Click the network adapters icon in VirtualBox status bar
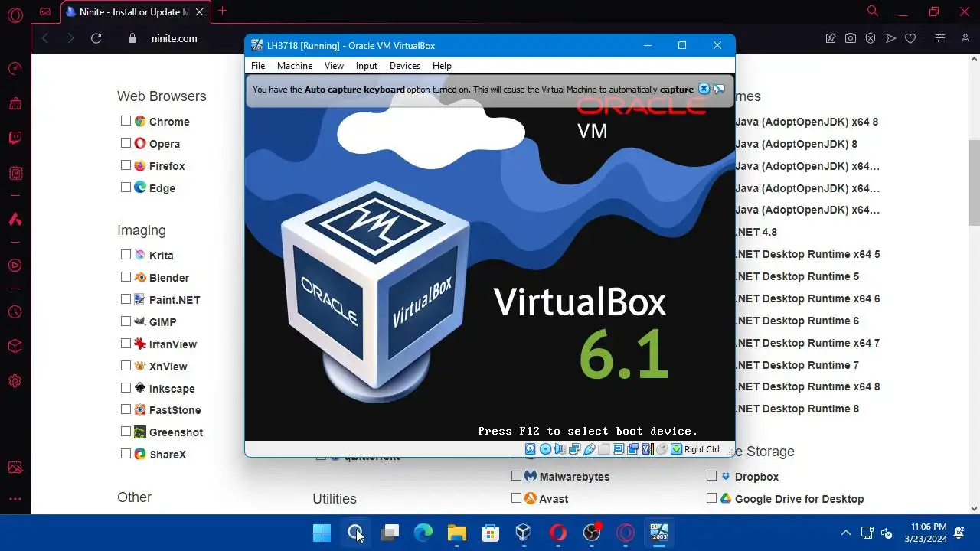980x551 pixels. (574, 449)
